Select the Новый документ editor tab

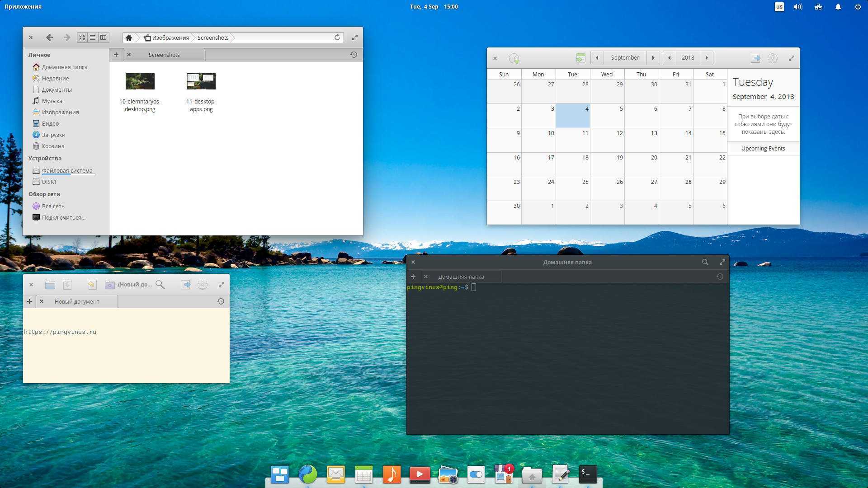click(77, 301)
